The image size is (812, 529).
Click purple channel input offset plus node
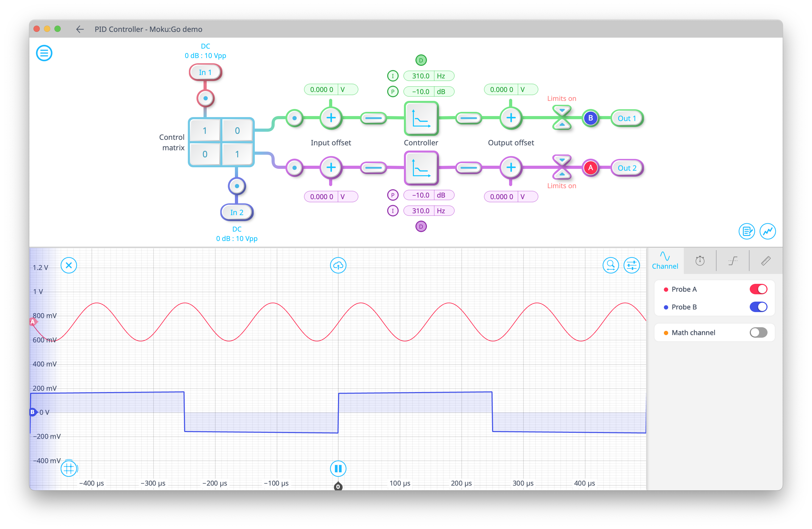click(x=331, y=167)
